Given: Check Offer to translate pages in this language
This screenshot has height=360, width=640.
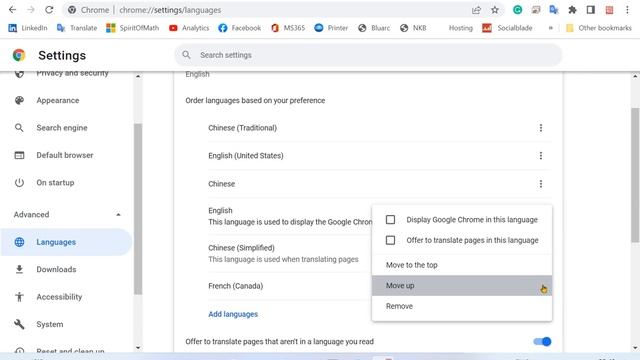Looking at the screenshot, I should 390,240.
